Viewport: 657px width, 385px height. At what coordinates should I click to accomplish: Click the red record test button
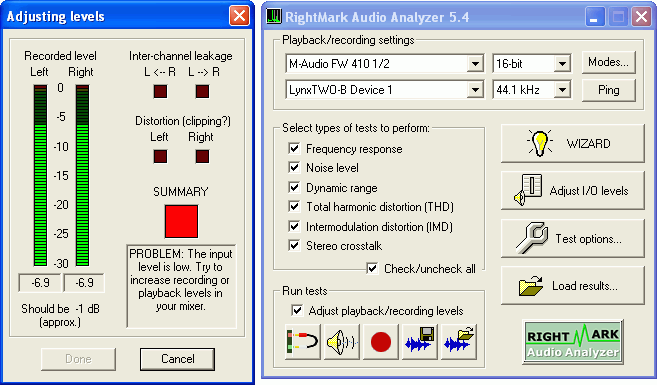[380, 341]
